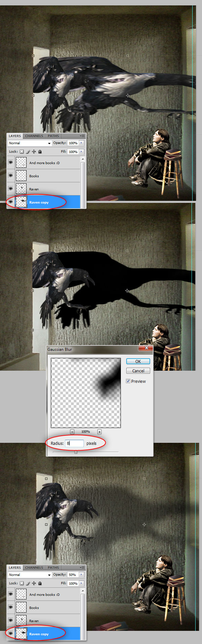Hide Raven copy layer in the 100% opacity panel

tap(11, 202)
